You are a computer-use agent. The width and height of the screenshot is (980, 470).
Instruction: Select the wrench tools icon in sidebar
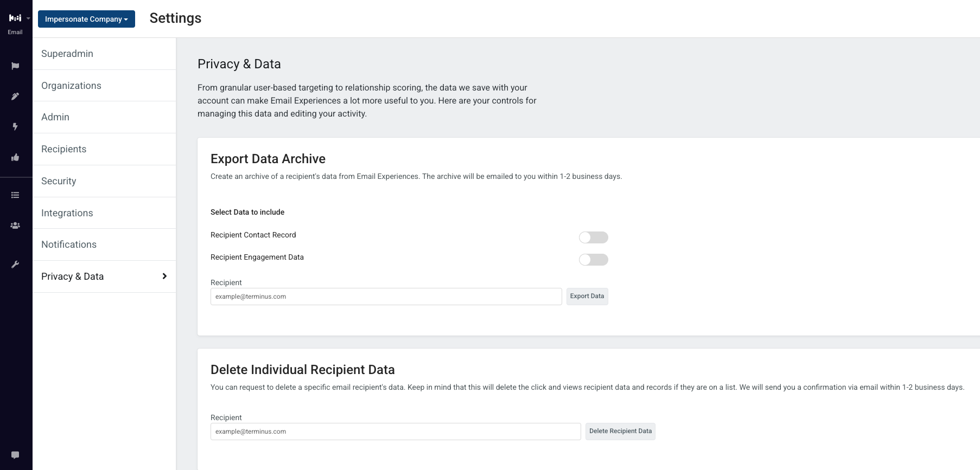tap(15, 265)
